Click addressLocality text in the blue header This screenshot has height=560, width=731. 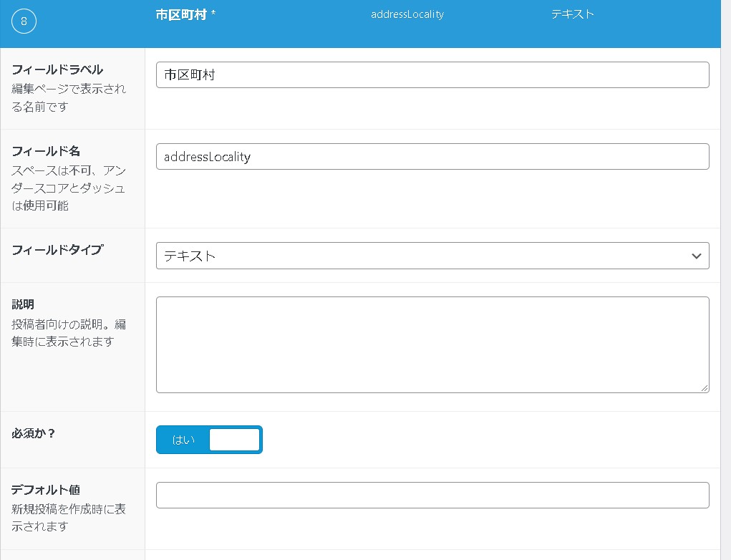click(x=407, y=14)
